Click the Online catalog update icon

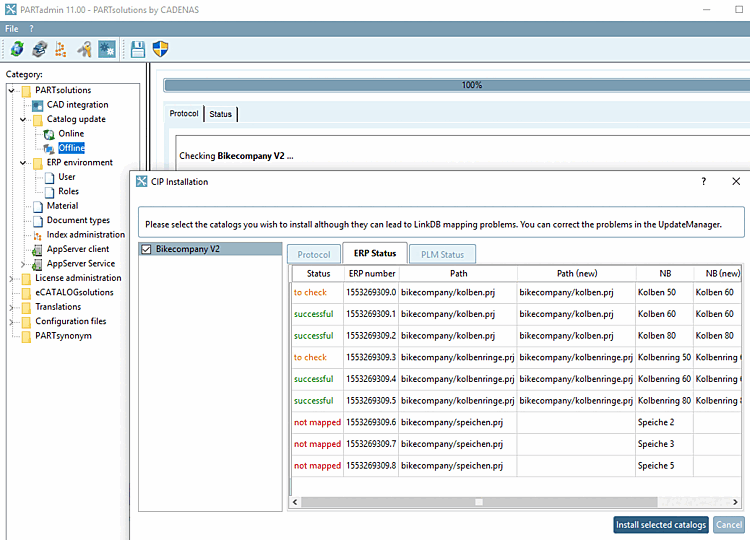[x=49, y=134]
